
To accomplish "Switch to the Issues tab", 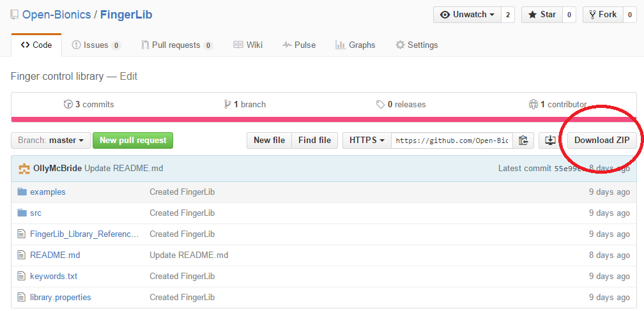I will tap(96, 45).
